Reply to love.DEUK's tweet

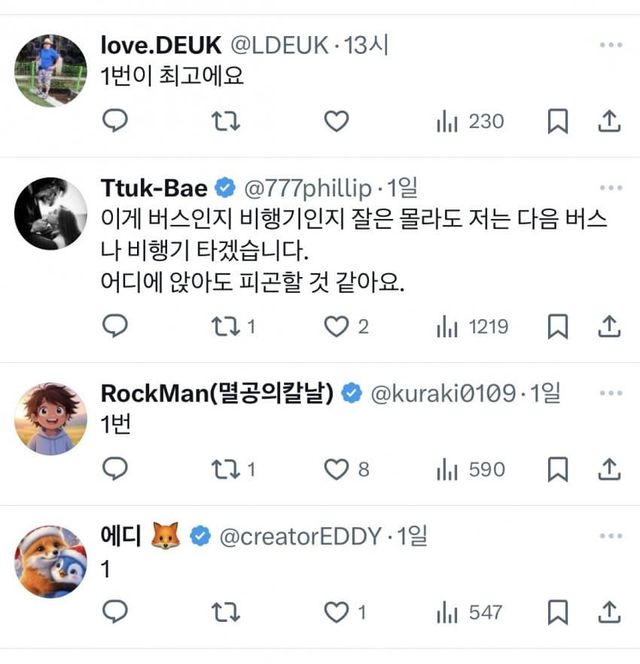[x=116, y=122]
